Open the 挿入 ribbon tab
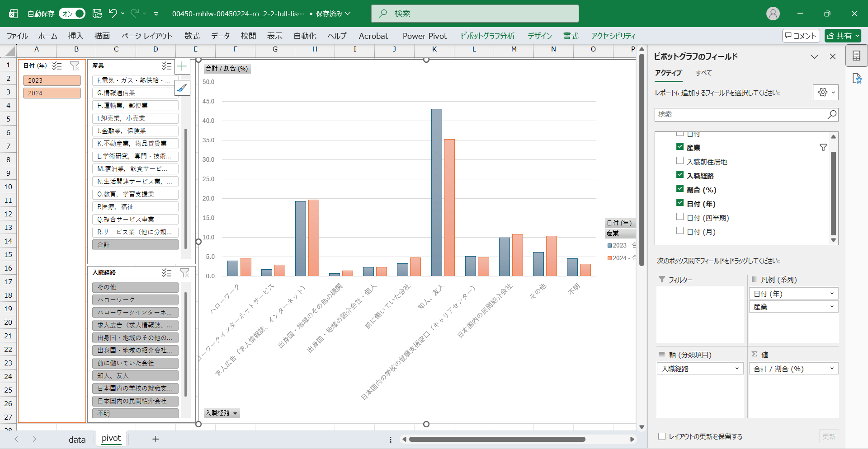Screen dimensions: 868x449 [x=75, y=36]
